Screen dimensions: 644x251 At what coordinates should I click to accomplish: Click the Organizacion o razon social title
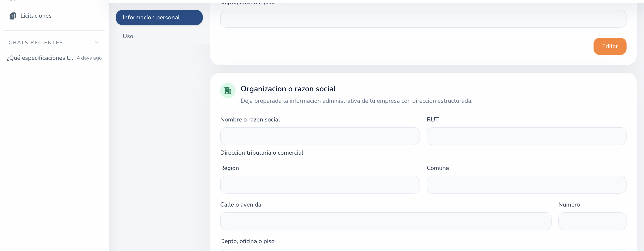(288, 89)
